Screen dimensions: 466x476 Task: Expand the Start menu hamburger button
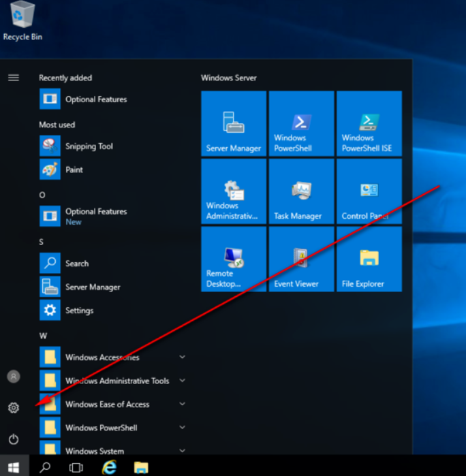tap(14, 78)
